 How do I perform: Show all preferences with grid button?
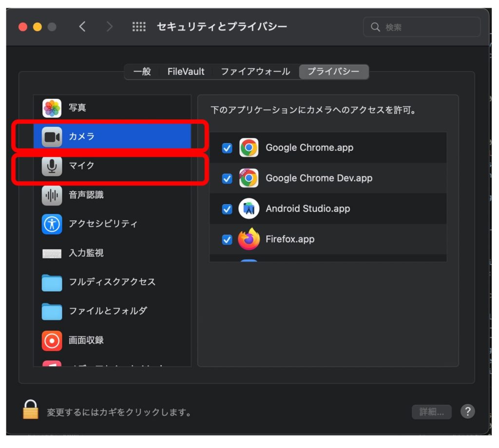(x=139, y=27)
